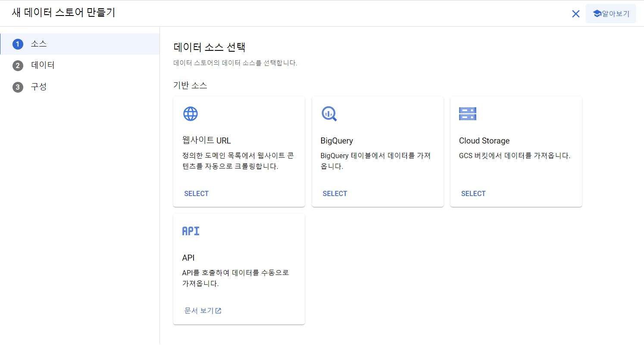
Task: Click description '정의한 도메인 목록에서 웹사이트 콘텐츠를…'
Action: pyautogui.click(x=238, y=161)
